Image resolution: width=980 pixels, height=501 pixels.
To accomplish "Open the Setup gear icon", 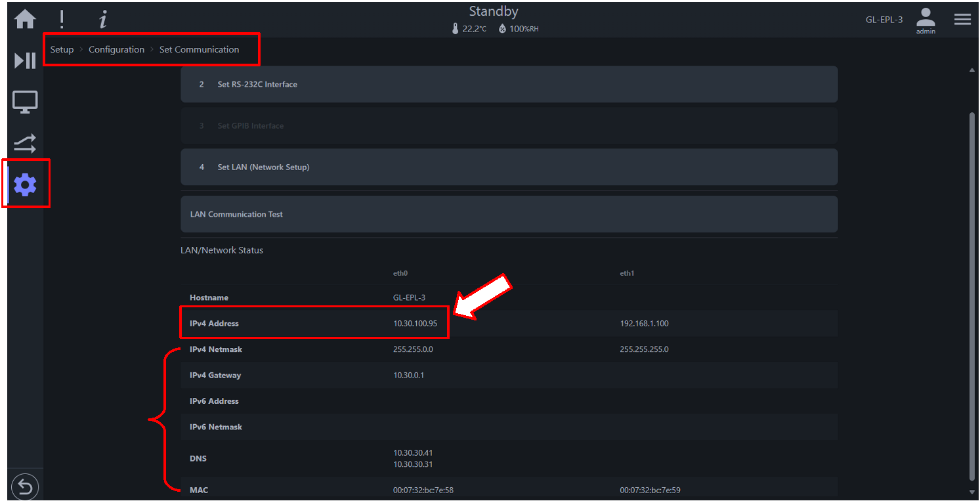I will tap(25, 185).
